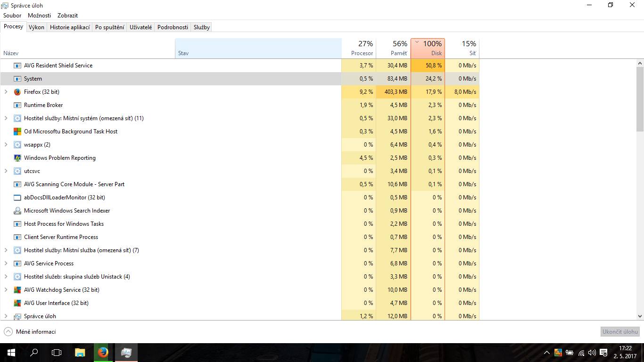
Task: Switch to the Služby tab
Action: pos(201,27)
